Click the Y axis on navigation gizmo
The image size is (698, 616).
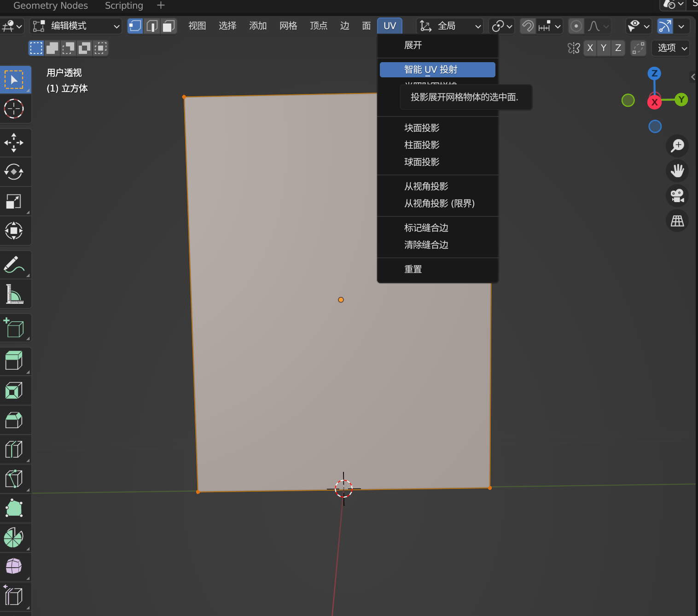[681, 99]
